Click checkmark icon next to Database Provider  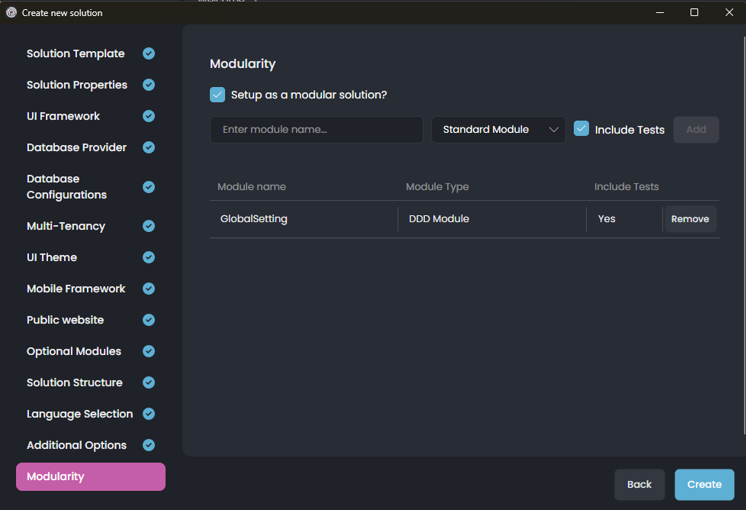tap(148, 148)
